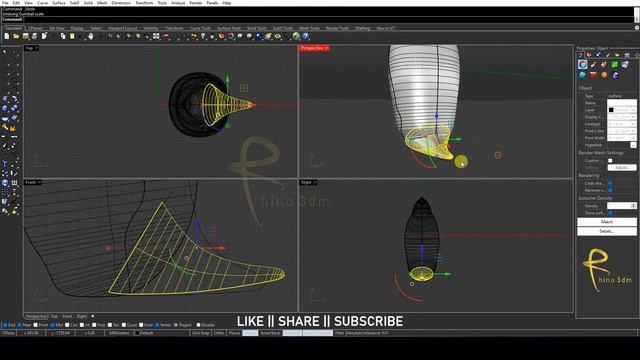This screenshot has height=360, width=640.
Task: Select the color wheel Object properties icon
Action: pyautogui.click(x=582, y=64)
